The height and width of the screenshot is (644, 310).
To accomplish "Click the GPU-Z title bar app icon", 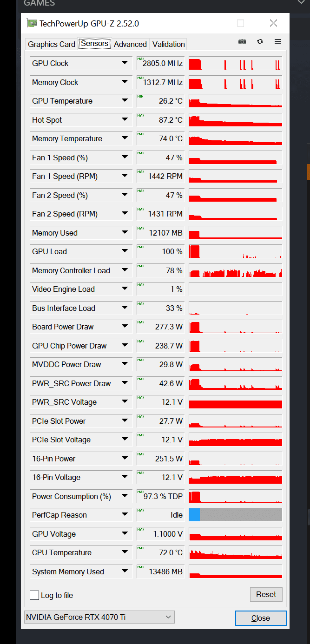I will (32, 23).
